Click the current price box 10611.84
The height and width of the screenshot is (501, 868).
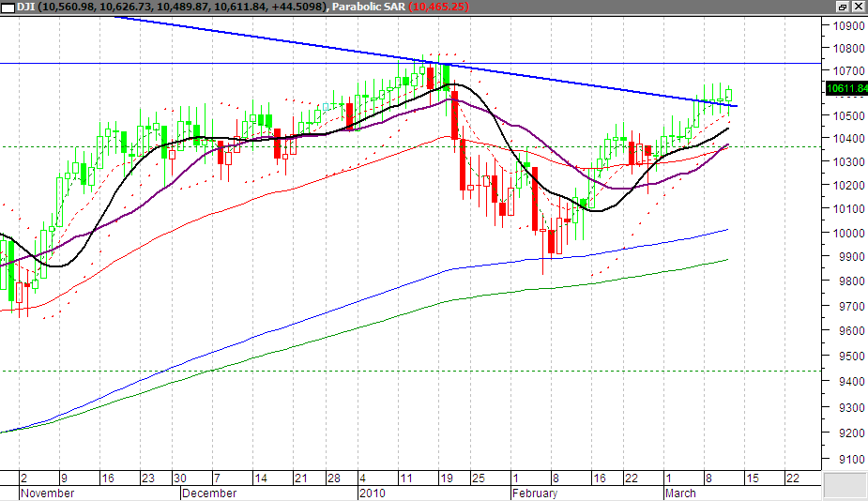coord(846,88)
